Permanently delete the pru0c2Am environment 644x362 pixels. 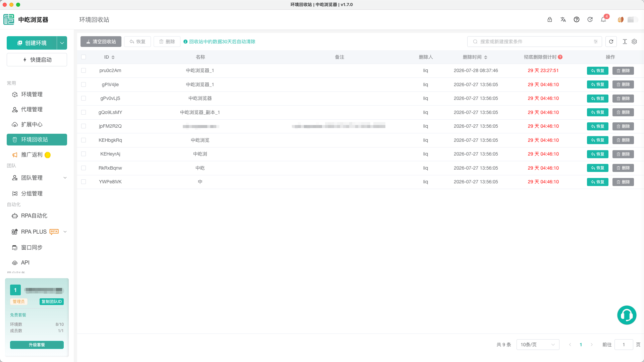pyautogui.click(x=623, y=71)
